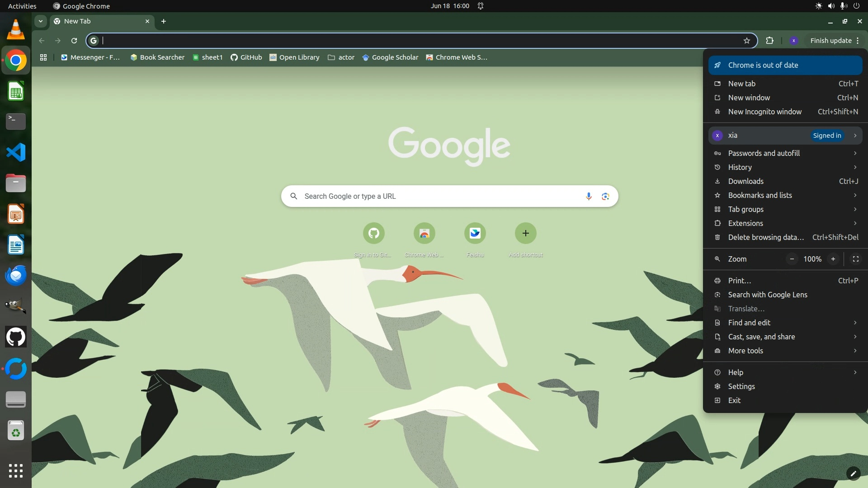Open the tab search dropdown arrow
This screenshot has width=868, height=488.
[x=41, y=21]
